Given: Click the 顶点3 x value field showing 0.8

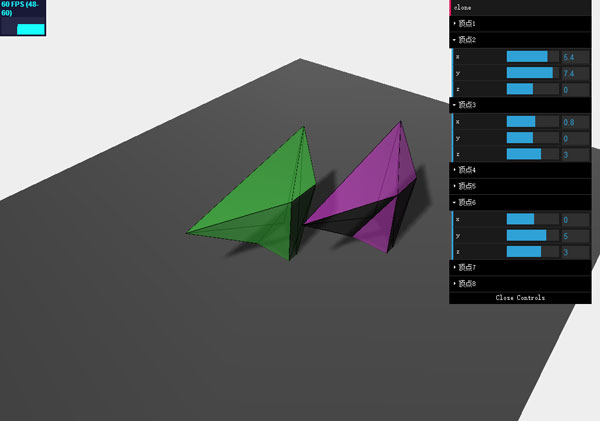Looking at the screenshot, I should [575, 122].
